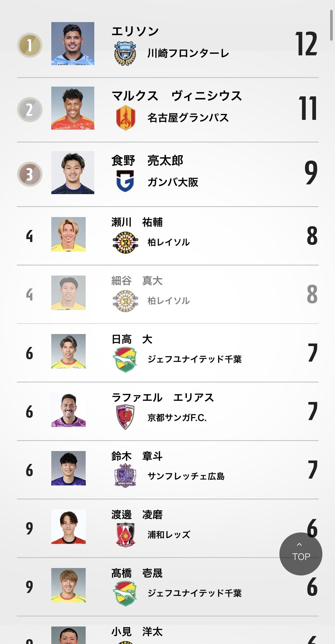The width and height of the screenshot is (335, 644).
Task: Click the Gamba Osaka club logo
Action: tap(125, 181)
